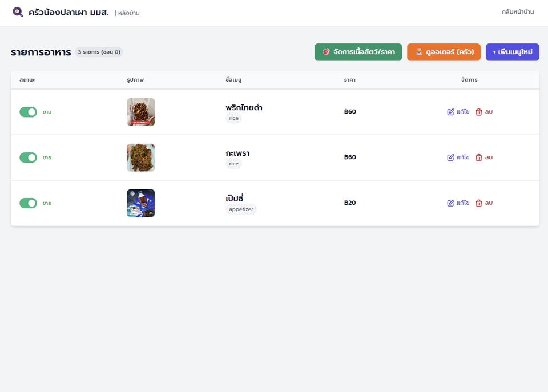Click trash icon for เป๊ปซี่ row
The height and width of the screenshot is (392, 548).
coord(479,203)
